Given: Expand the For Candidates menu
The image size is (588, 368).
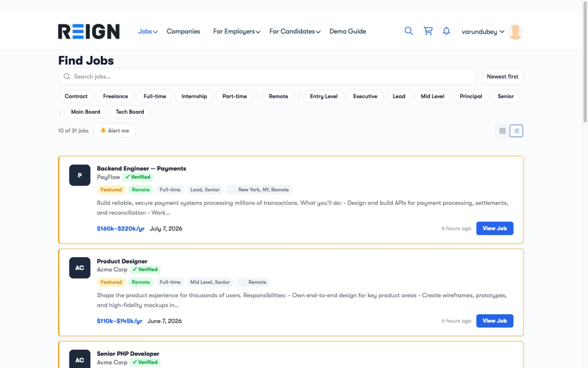Looking at the screenshot, I should click(x=295, y=32).
